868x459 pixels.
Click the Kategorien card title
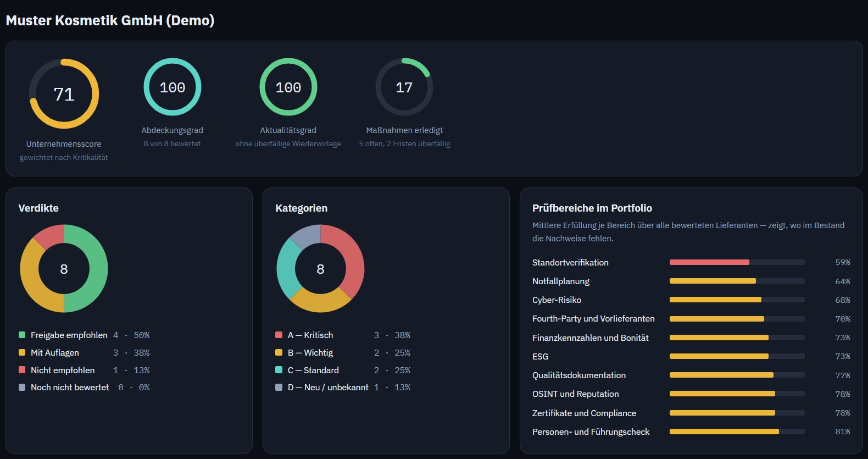[301, 208]
